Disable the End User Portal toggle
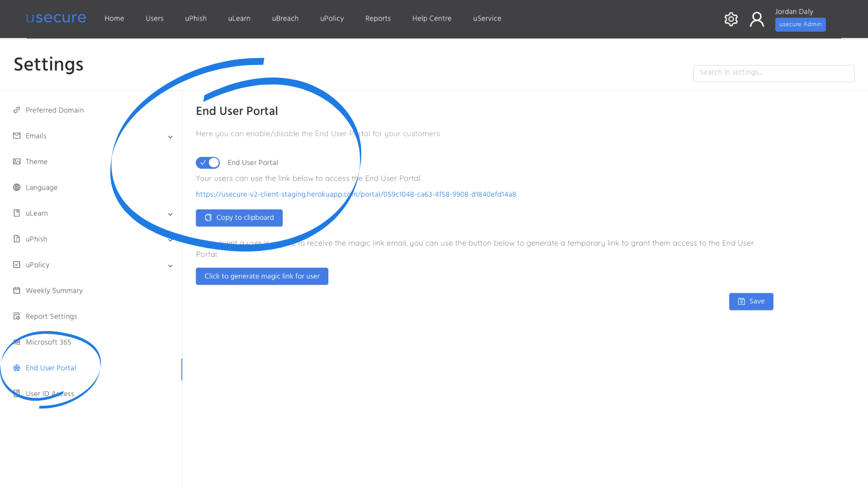The image size is (868, 489). click(x=208, y=162)
